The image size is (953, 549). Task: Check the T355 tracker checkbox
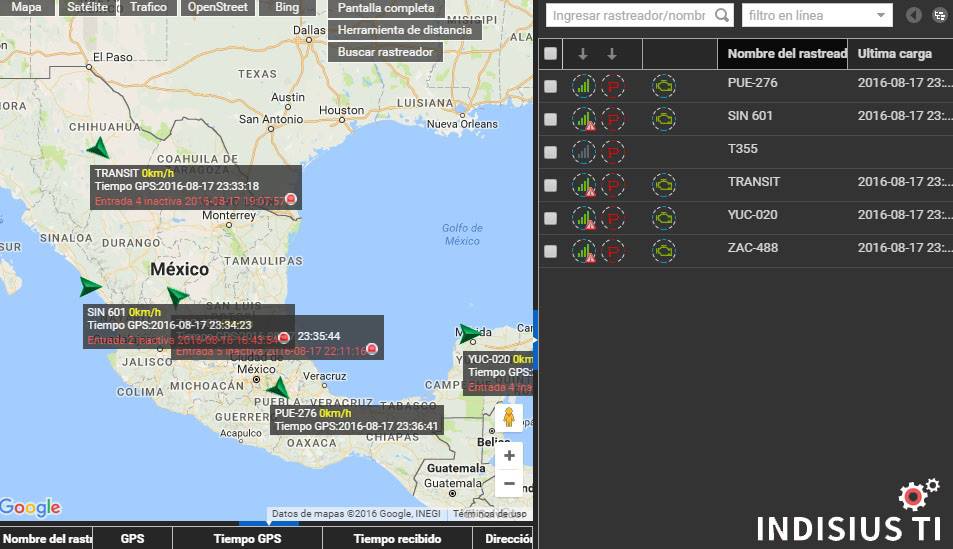pos(551,152)
